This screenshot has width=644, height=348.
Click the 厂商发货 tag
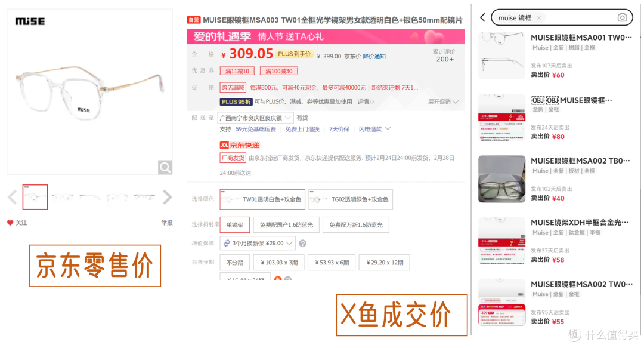coord(233,158)
